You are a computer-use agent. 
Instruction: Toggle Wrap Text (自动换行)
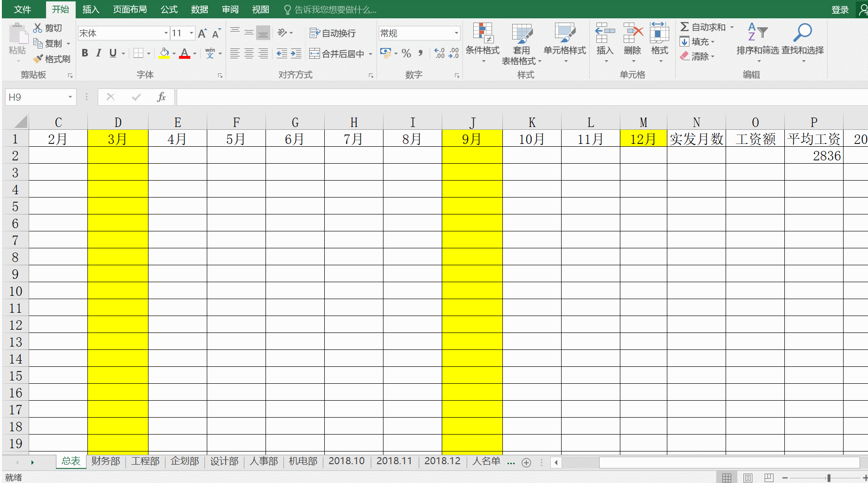pos(332,33)
